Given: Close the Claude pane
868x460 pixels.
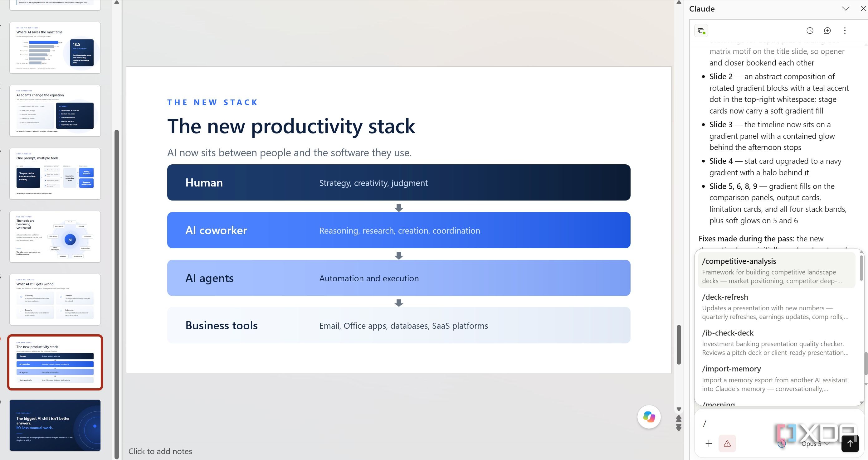Looking at the screenshot, I should [863, 9].
